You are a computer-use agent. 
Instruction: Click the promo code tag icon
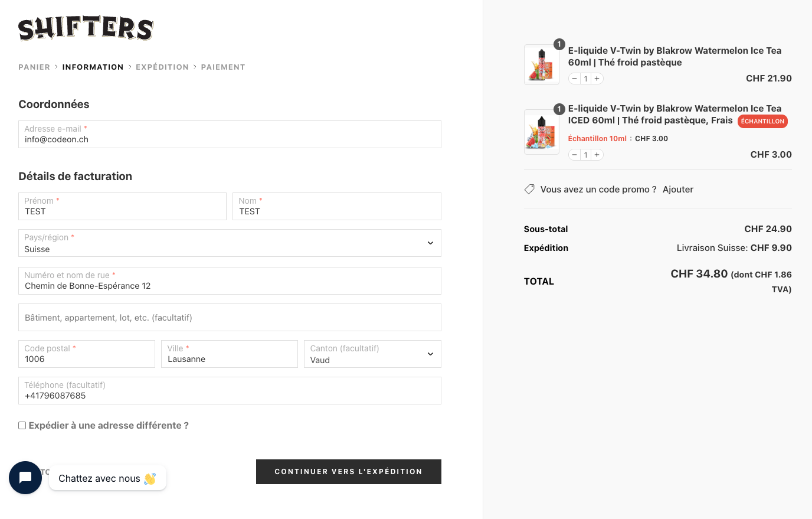pos(529,190)
